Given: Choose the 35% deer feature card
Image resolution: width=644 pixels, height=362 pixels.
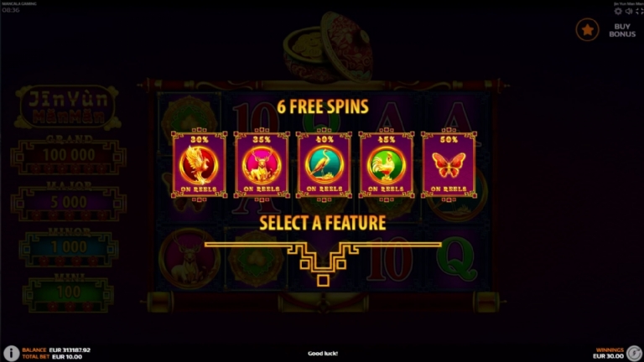Looking at the screenshot, I should pos(262,164).
